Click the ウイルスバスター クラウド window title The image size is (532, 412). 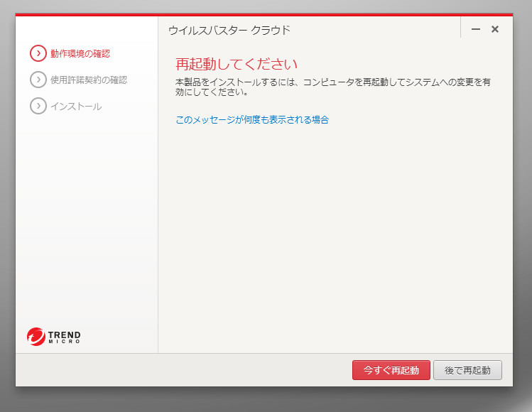(x=229, y=31)
